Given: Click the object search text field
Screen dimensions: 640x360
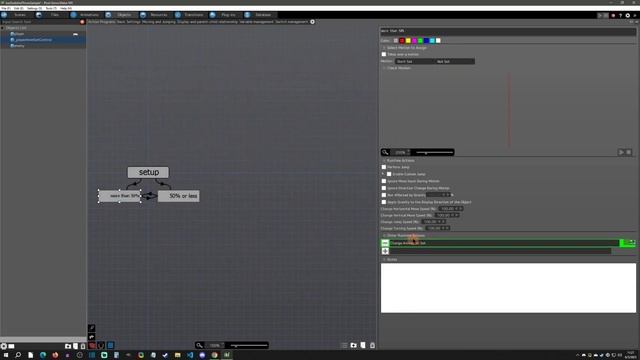Looking at the screenshot, I should click(x=40, y=22).
